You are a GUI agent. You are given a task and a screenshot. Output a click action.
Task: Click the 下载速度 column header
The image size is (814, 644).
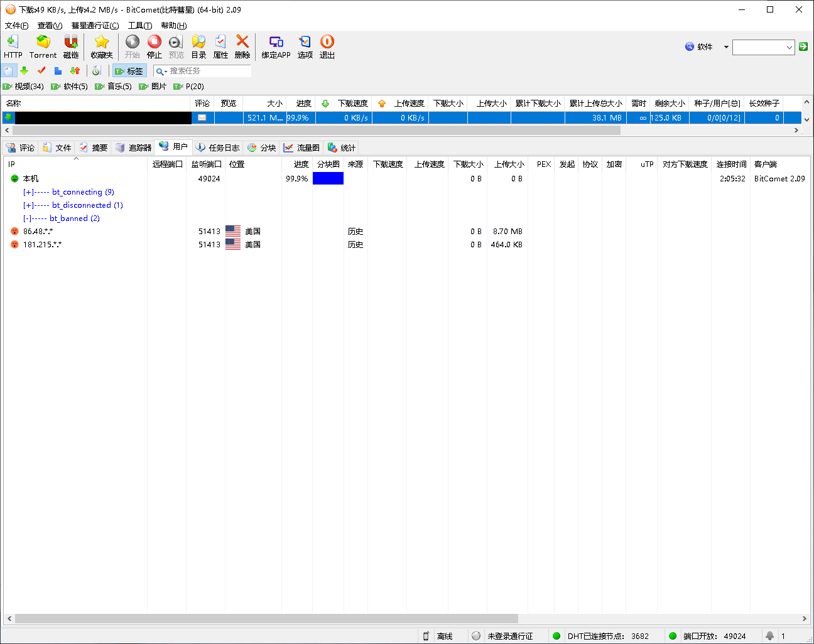tap(352, 104)
